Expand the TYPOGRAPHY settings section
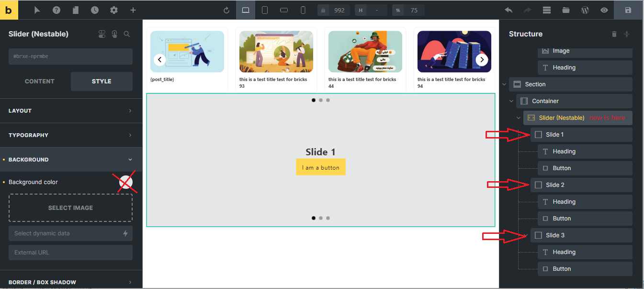The image size is (644, 289). 71,135
